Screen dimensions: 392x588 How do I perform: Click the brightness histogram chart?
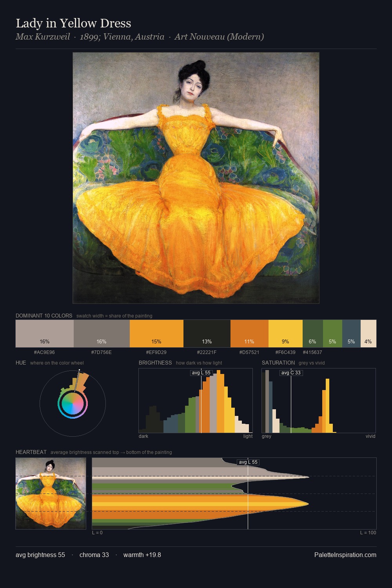pos(196,401)
